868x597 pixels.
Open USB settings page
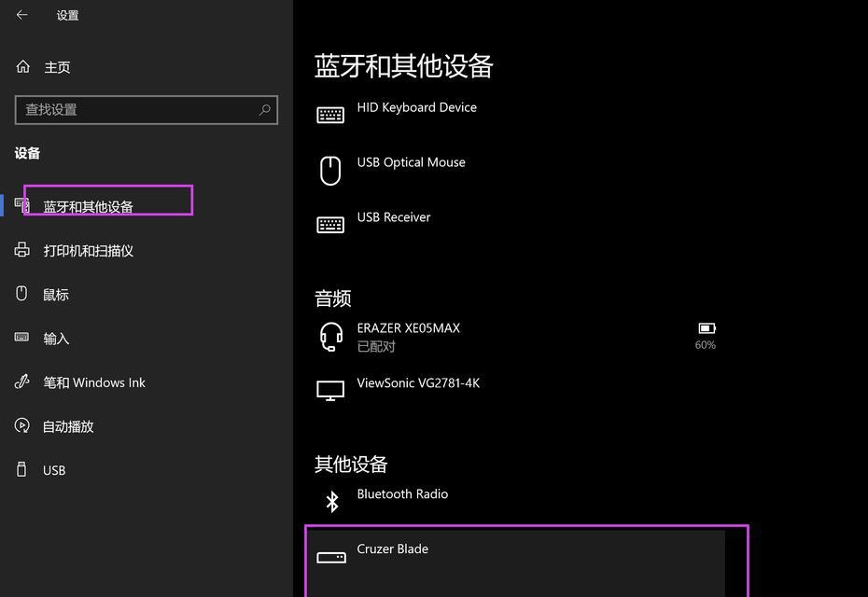[x=54, y=470]
